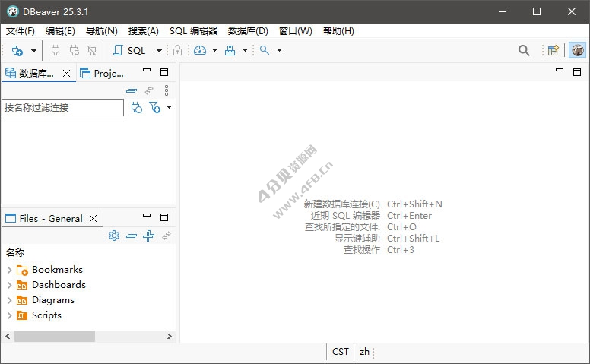The width and height of the screenshot is (590, 364).
Task: Click the Connect plug toolbar icon
Action: coord(56,50)
